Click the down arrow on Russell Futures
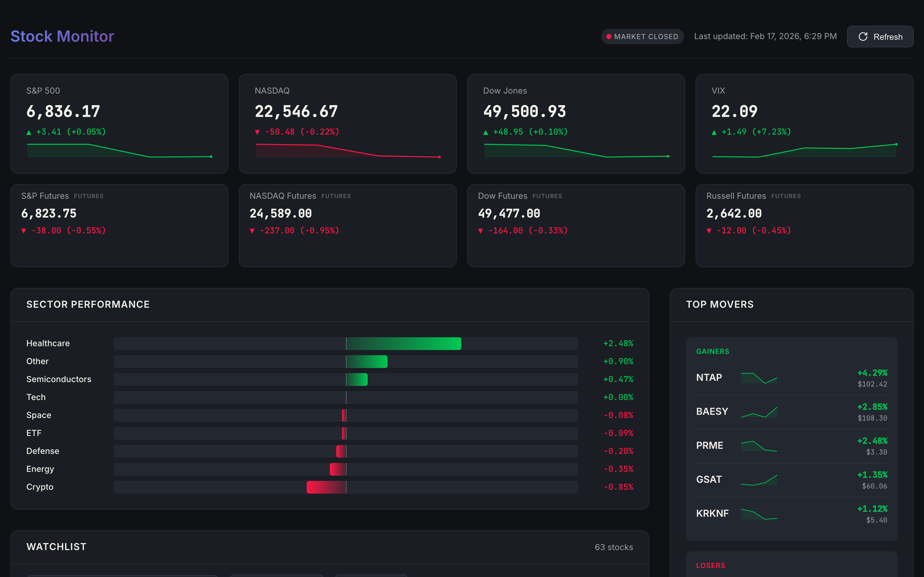This screenshot has height=577, width=924. (x=709, y=230)
